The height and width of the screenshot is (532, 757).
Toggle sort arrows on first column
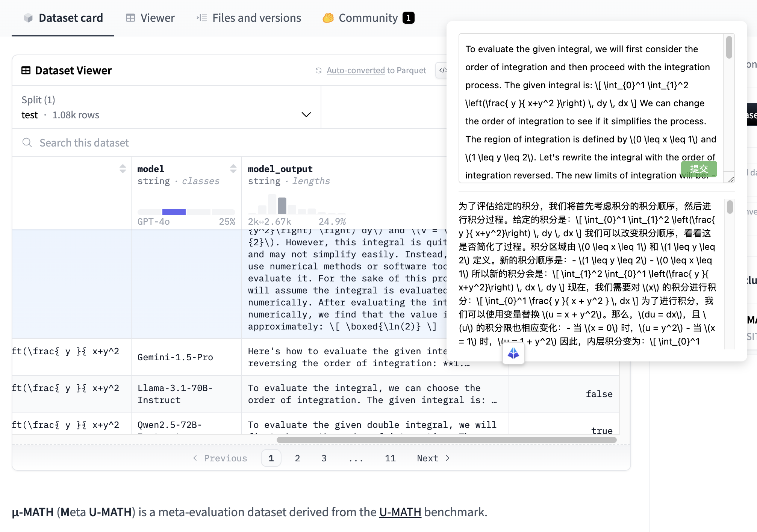(x=123, y=169)
